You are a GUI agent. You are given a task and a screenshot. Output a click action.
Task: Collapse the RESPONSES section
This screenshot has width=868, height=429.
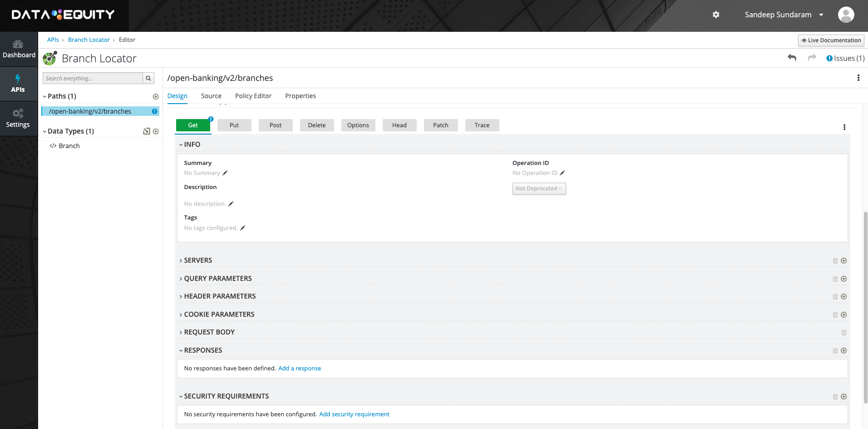[x=201, y=350]
